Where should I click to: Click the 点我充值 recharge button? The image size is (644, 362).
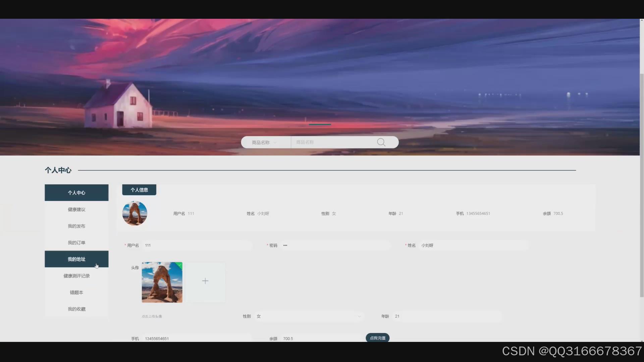[x=377, y=338]
